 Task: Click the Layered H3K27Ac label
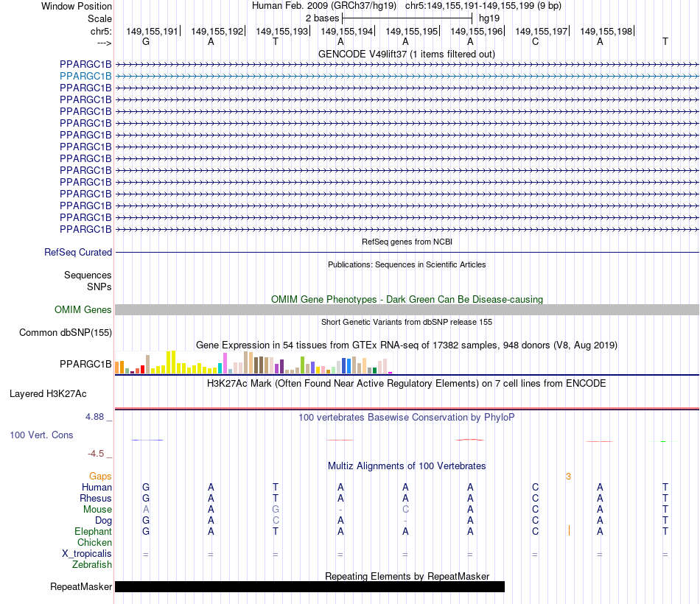[x=48, y=394]
